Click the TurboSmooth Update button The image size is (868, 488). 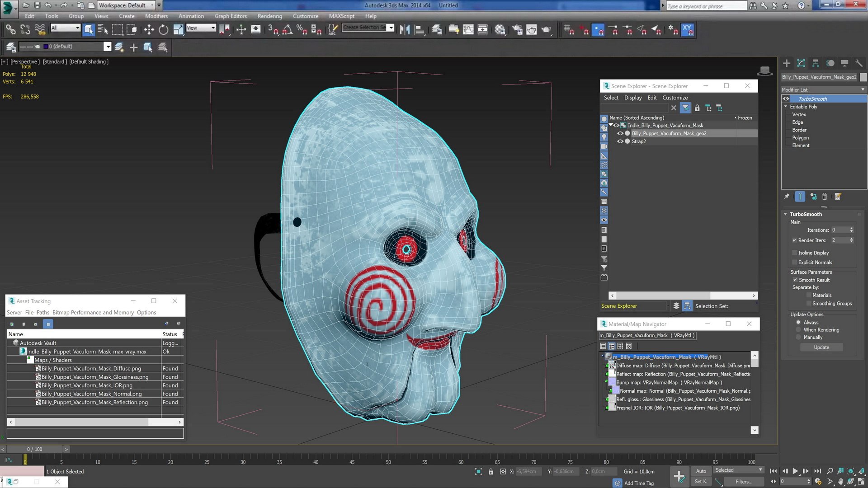(x=821, y=347)
